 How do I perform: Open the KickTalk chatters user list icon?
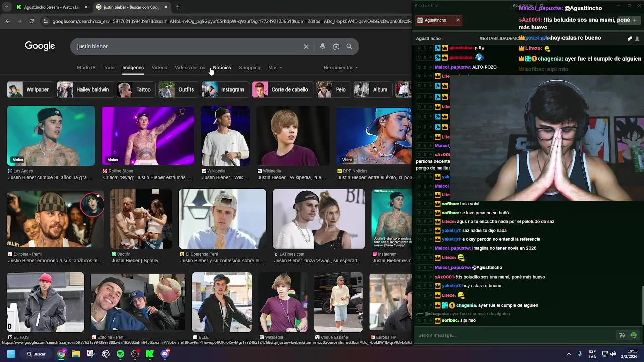tap(637, 38)
